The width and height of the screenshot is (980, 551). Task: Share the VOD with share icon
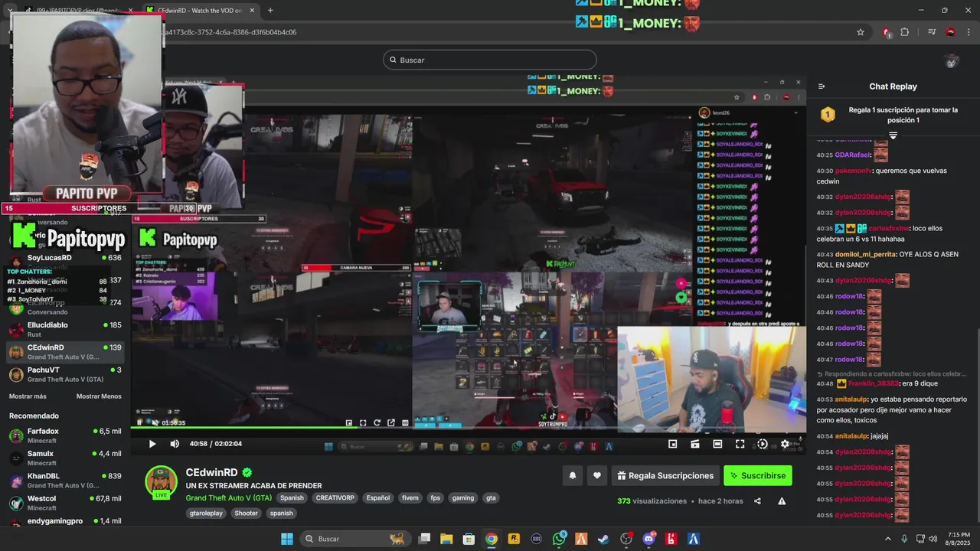pos(757,501)
